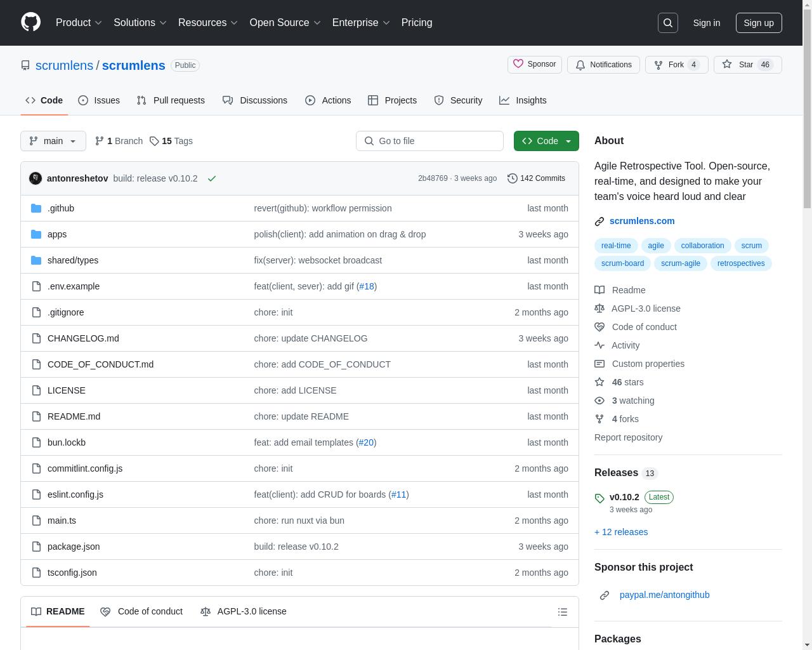The image size is (812, 650).
Task: Click the pulse icon beside Activity
Action: tap(599, 345)
